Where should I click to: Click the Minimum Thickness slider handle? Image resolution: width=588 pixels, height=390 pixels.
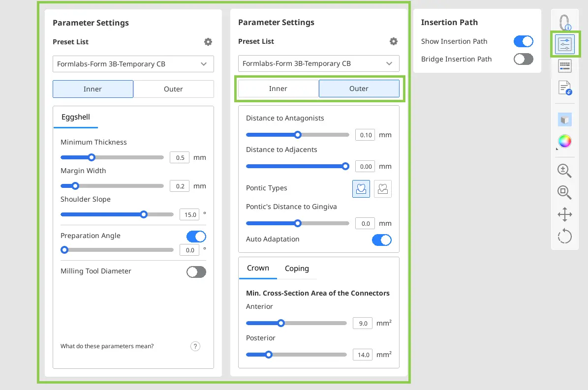pos(92,157)
